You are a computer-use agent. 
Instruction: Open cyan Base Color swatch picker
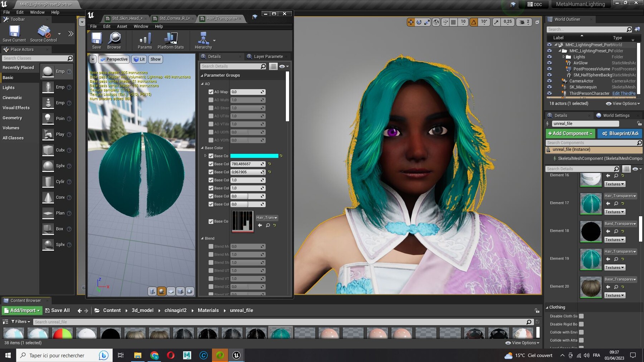254,156
